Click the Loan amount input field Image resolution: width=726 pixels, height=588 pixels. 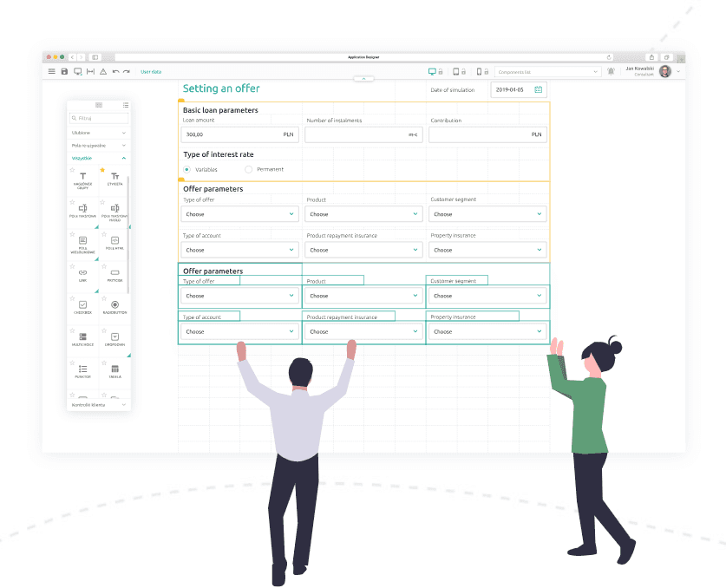coord(240,134)
